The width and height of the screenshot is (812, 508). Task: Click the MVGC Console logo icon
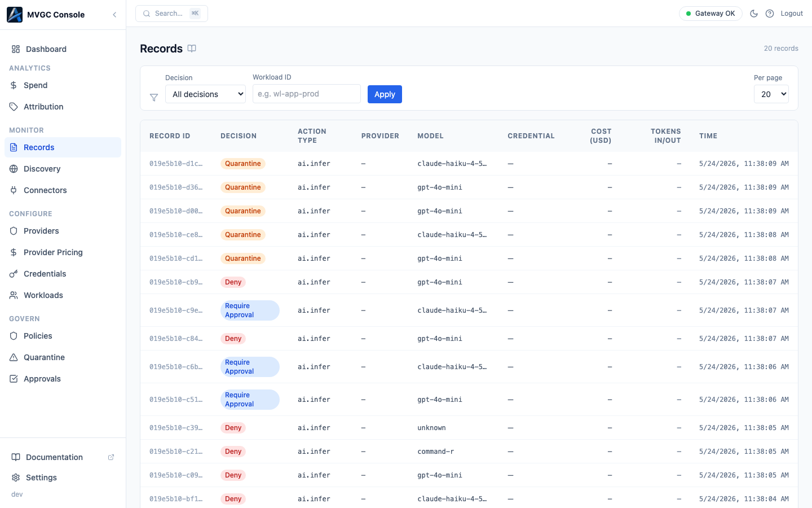tap(15, 15)
